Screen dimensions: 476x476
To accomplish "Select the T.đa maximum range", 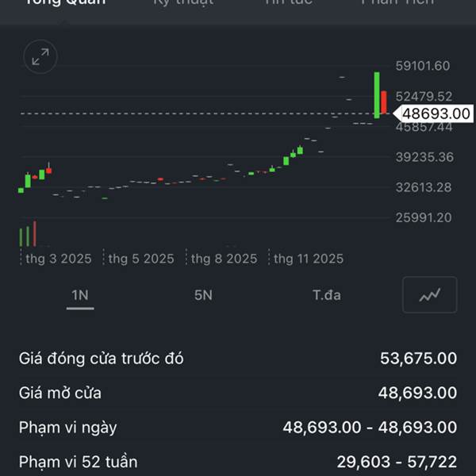I will click(327, 295).
